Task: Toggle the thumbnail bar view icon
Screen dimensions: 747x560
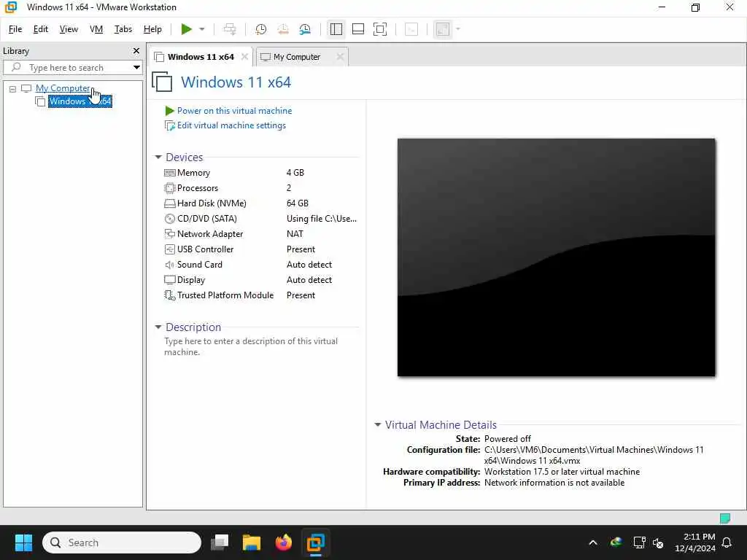Action: point(357,29)
